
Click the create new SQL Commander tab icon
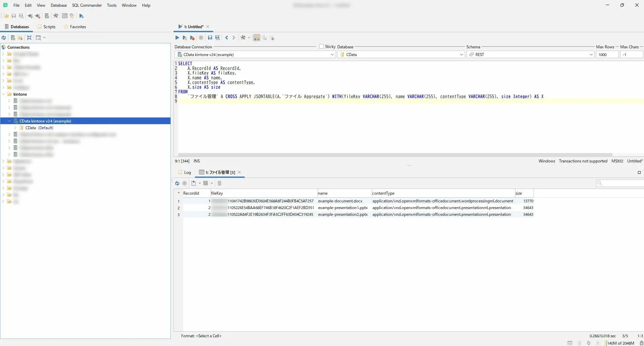82,16
